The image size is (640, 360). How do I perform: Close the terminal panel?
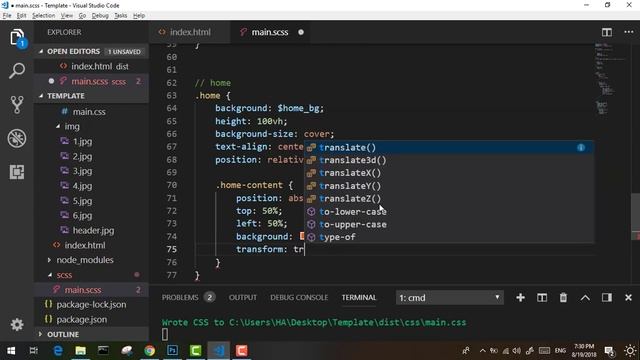[628, 298]
